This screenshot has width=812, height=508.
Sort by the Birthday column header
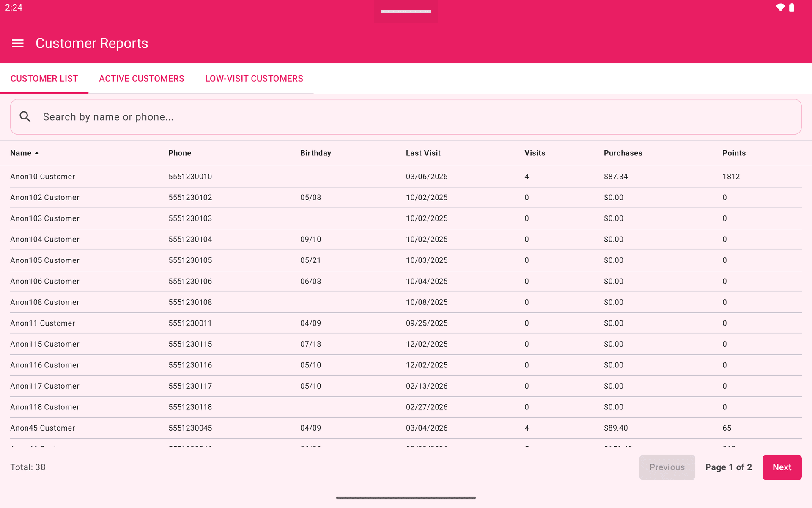coord(315,153)
